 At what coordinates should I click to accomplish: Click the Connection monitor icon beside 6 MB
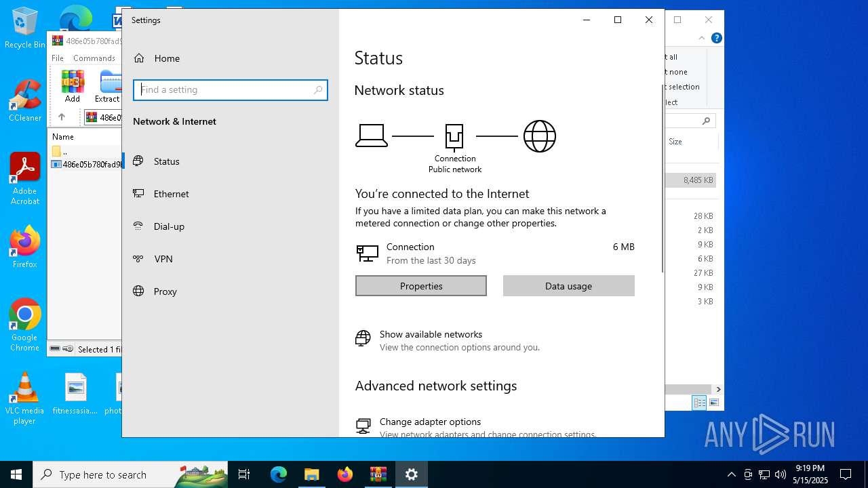pos(367,253)
